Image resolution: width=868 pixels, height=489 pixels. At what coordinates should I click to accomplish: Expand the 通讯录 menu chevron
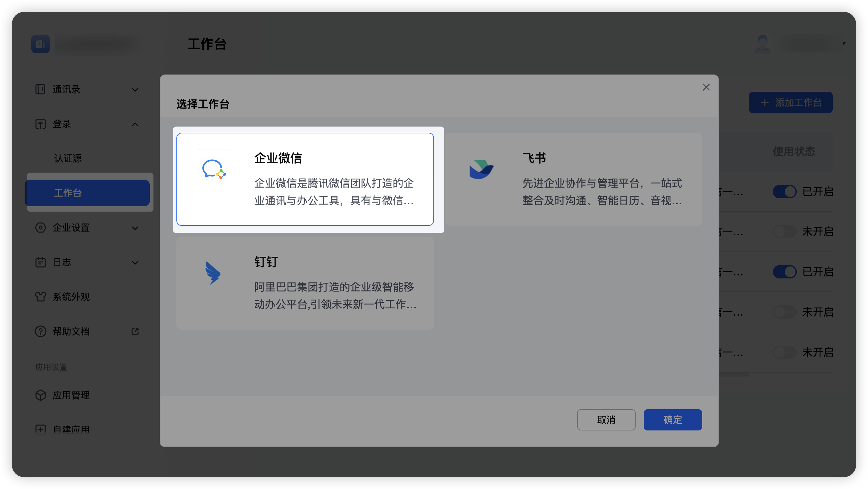(135, 90)
